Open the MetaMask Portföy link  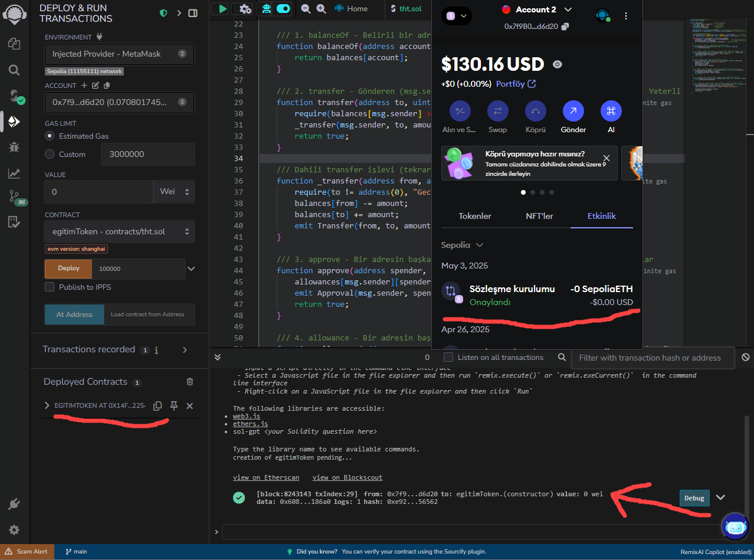[516, 84]
